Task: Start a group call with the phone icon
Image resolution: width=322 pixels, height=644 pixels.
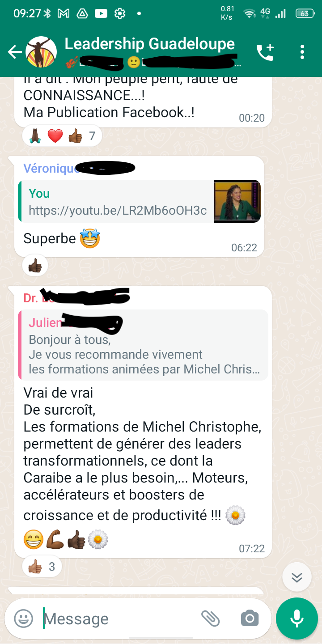Action: (265, 52)
